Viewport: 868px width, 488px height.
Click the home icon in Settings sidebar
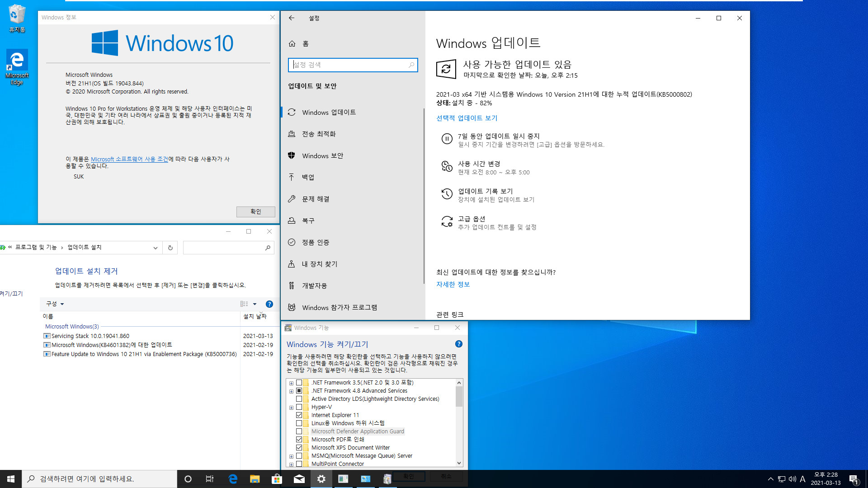(x=292, y=44)
